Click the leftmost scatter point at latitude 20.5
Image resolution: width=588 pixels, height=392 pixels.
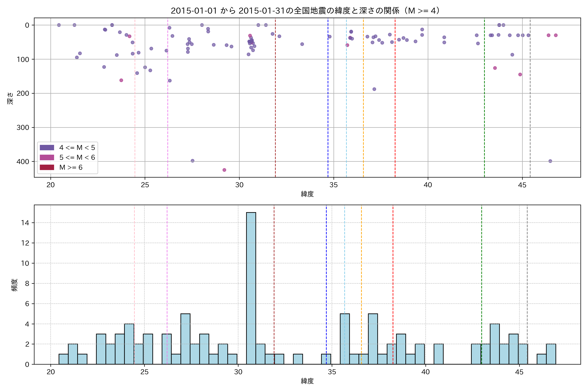[59, 25]
